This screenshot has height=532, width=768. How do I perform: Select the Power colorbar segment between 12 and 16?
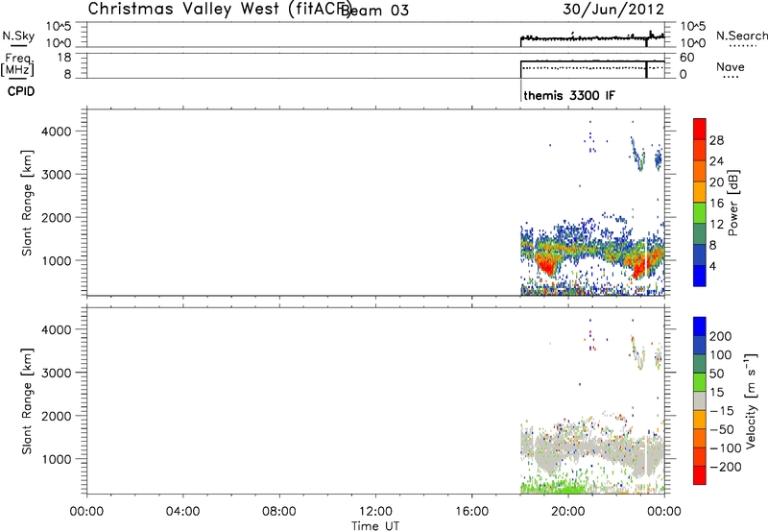click(700, 213)
